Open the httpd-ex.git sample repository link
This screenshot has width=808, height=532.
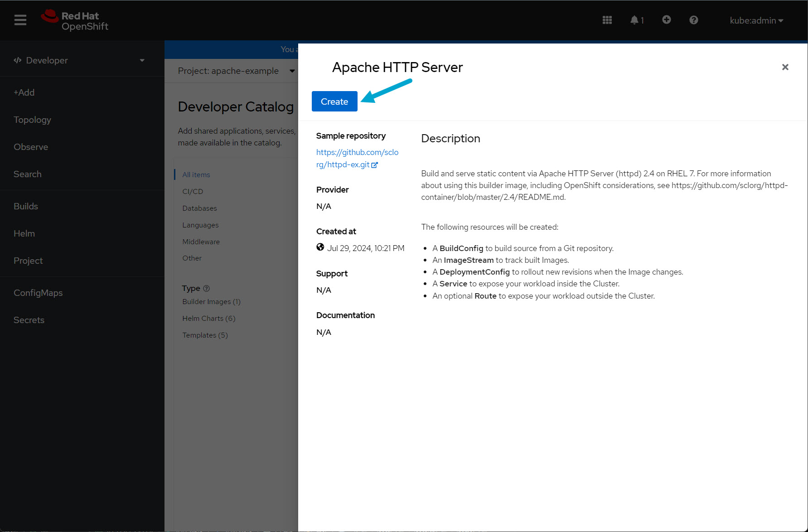pos(357,158)
